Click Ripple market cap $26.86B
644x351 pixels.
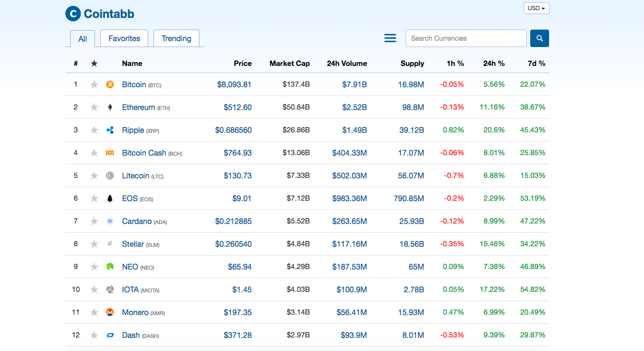click(x=296, y=130)
